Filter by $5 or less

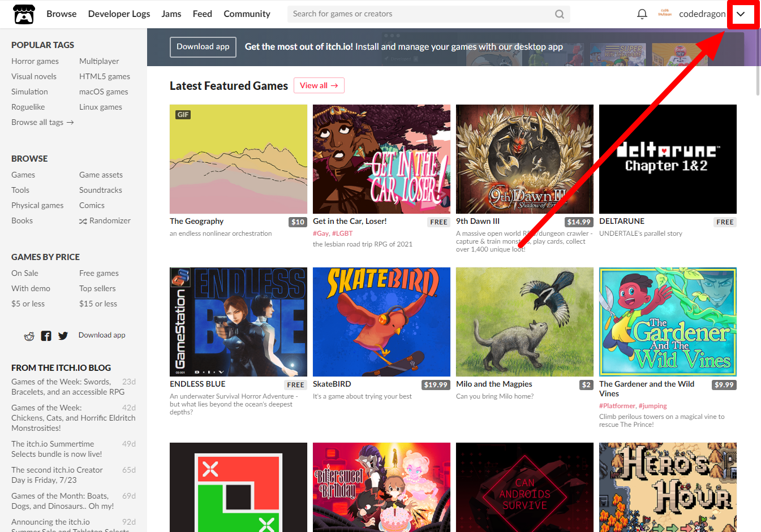(28, 304)
